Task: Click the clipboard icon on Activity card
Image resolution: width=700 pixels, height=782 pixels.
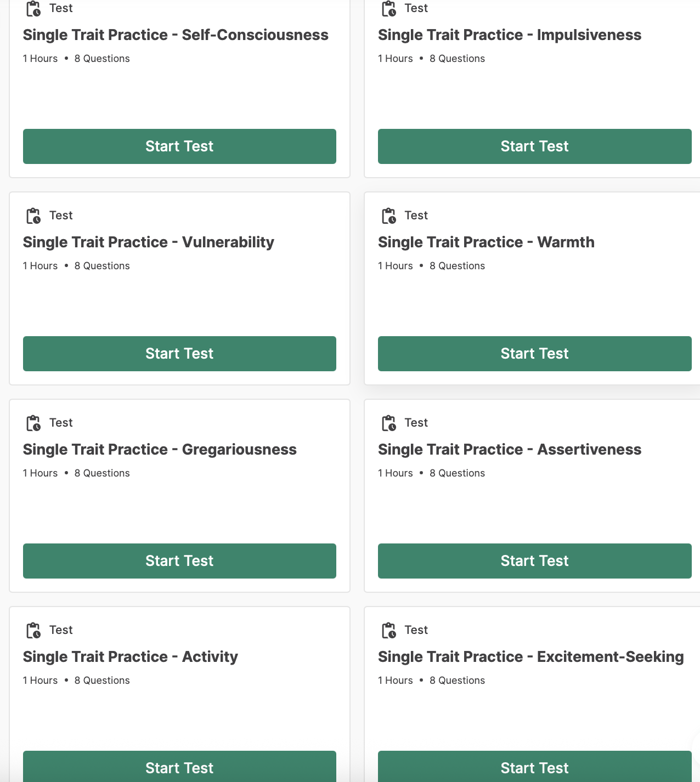Action: (x=33, y=631)
